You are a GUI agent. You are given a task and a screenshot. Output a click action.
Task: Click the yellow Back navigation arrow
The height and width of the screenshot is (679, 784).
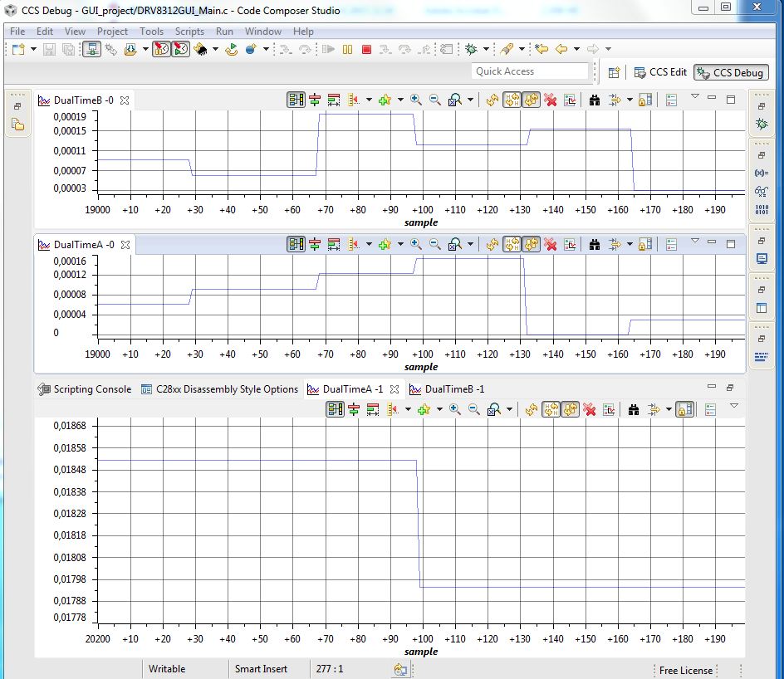(561, 49)
